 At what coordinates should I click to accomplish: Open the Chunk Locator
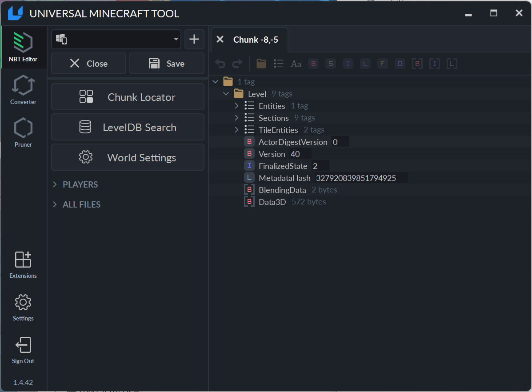pyautogui.click(x=128, y=97)
